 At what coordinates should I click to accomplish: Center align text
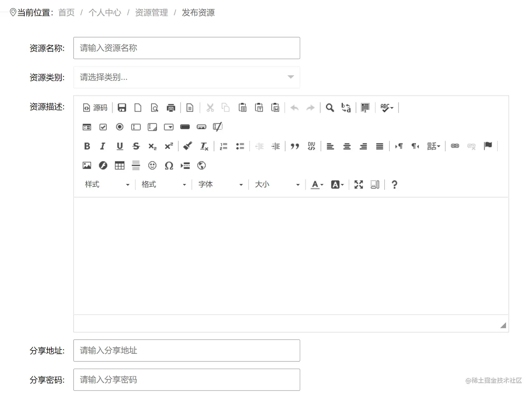pyautogui.click(x=347, y=146)
